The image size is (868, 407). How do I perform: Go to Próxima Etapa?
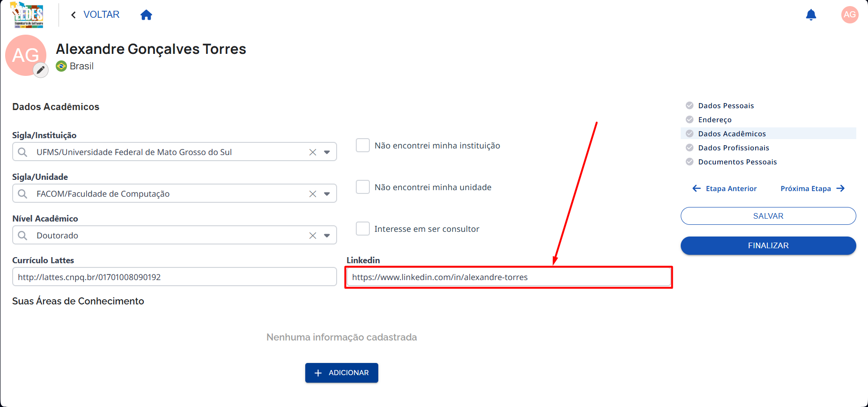pos(813,188)
